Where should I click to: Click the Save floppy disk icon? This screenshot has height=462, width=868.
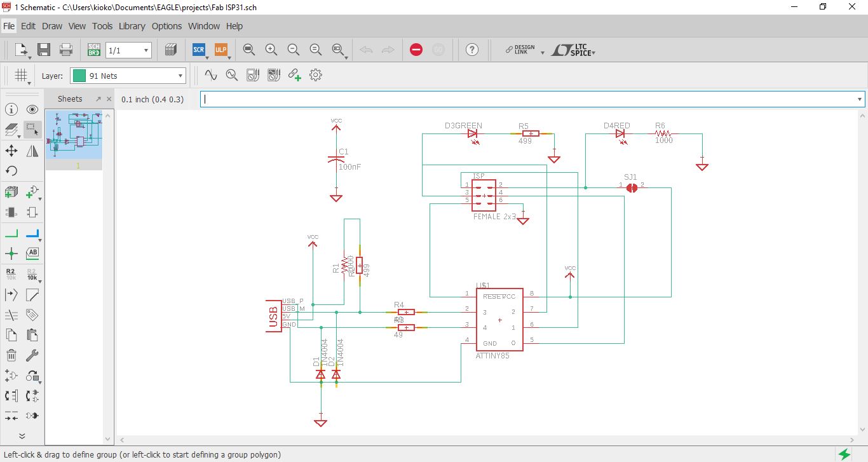point(44,50)
